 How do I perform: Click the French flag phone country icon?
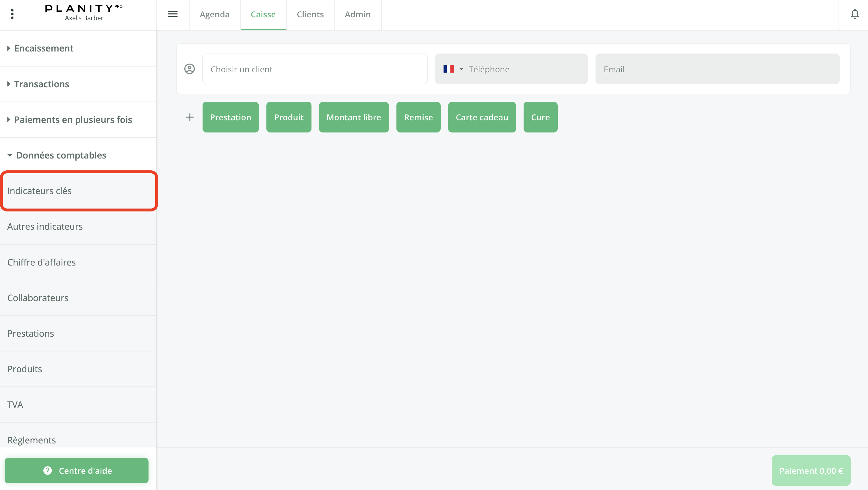pos(449,69)
